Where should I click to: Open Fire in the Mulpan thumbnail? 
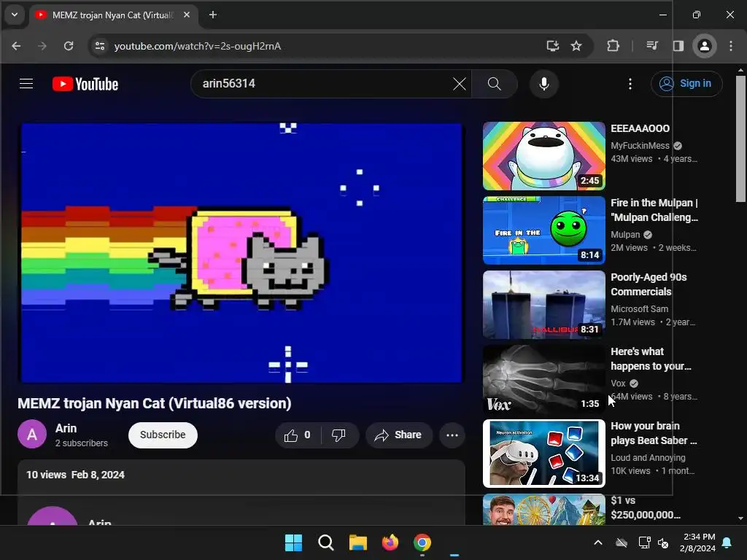click(544, 230)
